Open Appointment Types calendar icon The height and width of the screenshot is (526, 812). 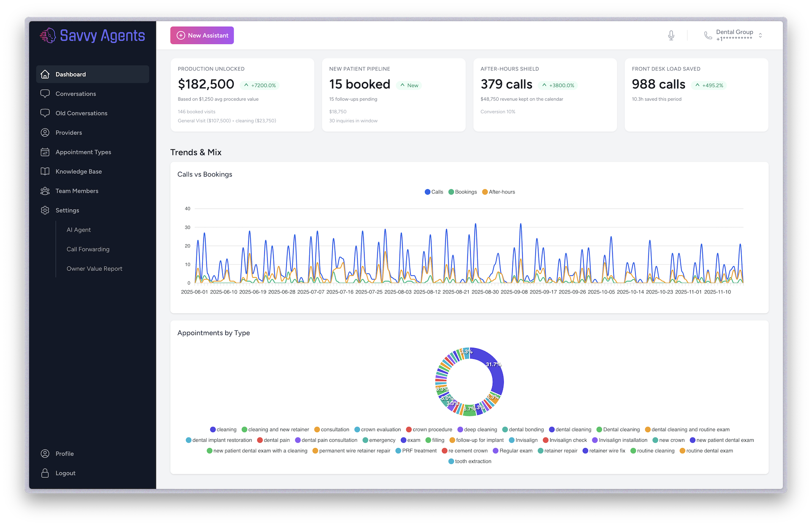click(x=45, y=152)
